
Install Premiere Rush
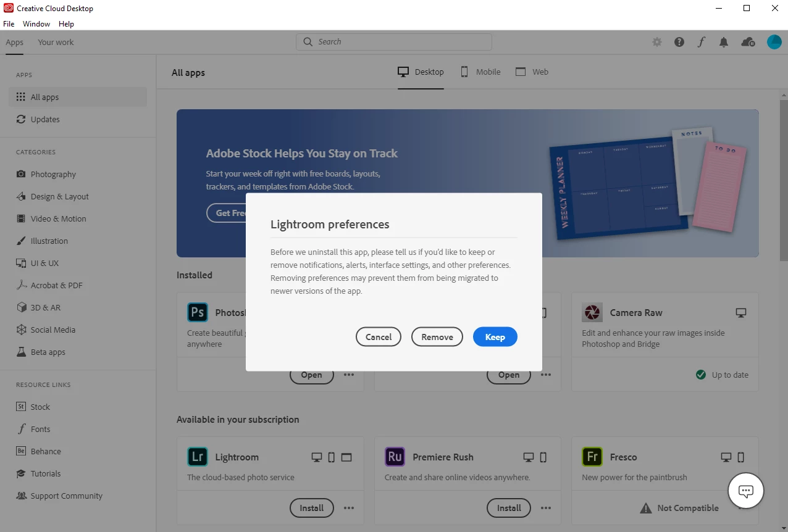[509, 508]
